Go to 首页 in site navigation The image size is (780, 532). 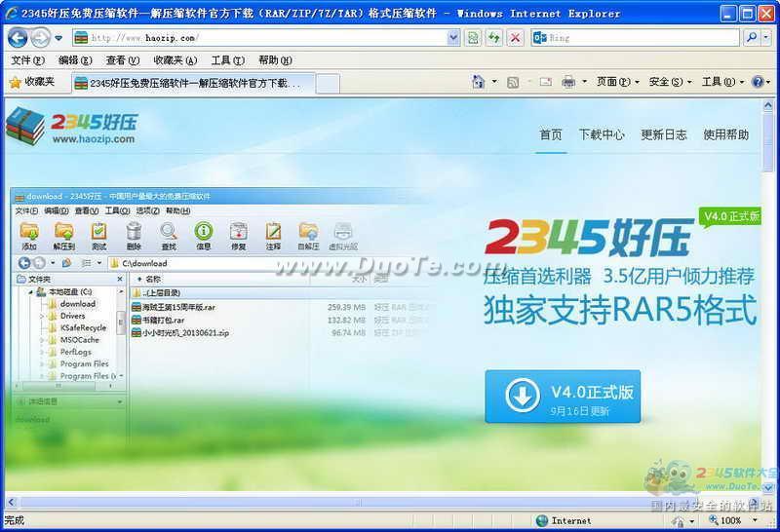[551, 134]
